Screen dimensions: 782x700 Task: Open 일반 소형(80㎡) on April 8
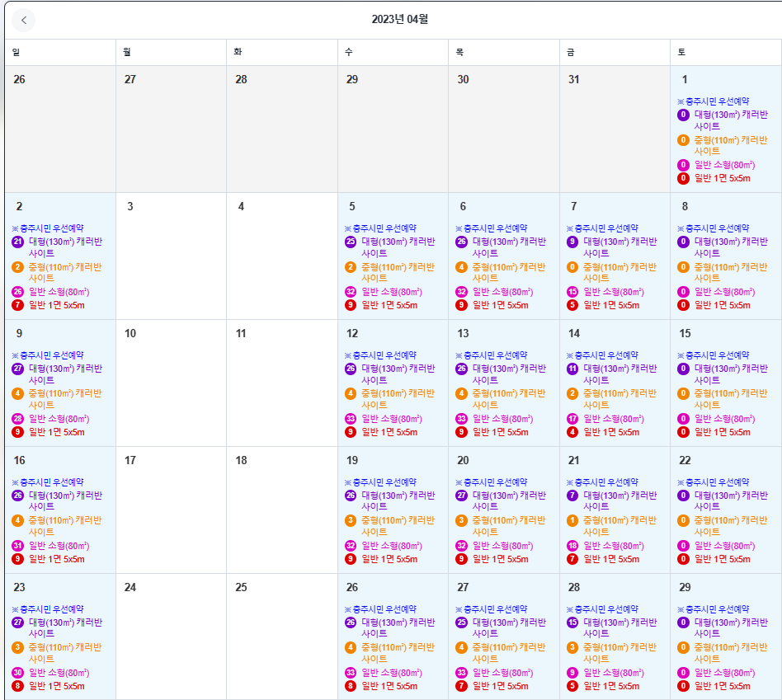[724, 292]
